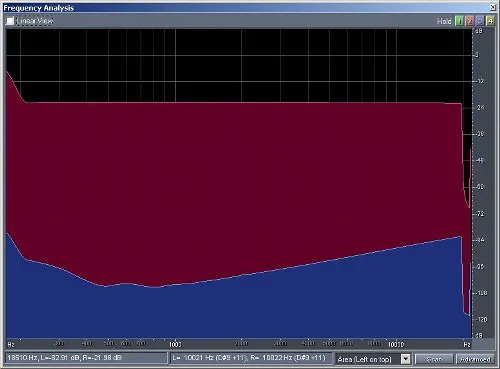Click the -72 dB mark on the decibel scale
The width and height of the screenshot is (500, 369).
pyautogui.click(x=480, y=214)
